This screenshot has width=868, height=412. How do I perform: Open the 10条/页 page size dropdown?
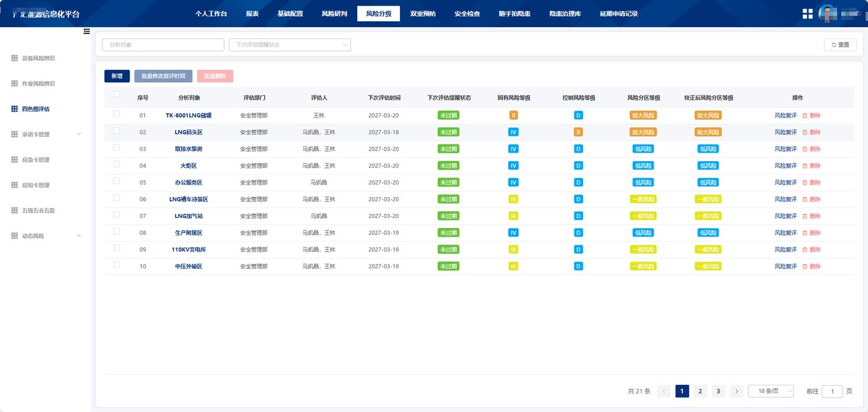771,391
